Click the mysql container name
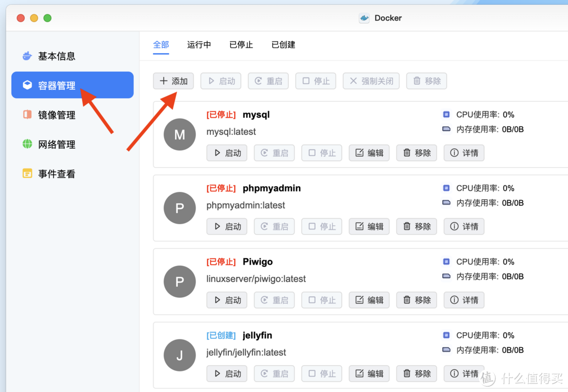 tap(256, 115)
